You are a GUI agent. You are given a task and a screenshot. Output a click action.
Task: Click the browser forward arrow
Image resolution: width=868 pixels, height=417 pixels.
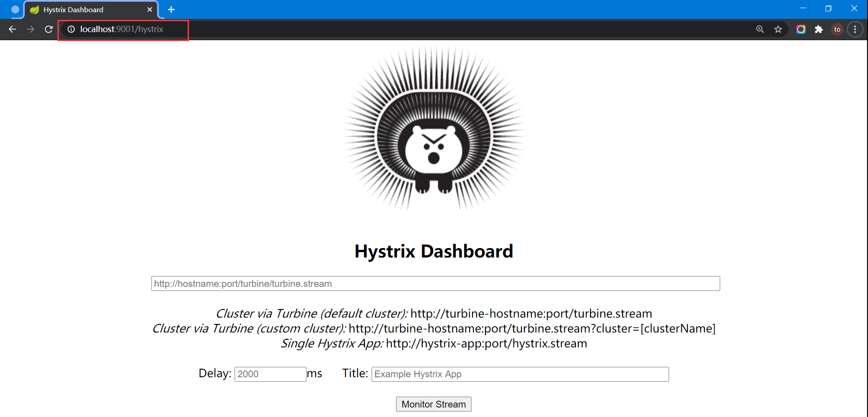click(x=30, y=29)
